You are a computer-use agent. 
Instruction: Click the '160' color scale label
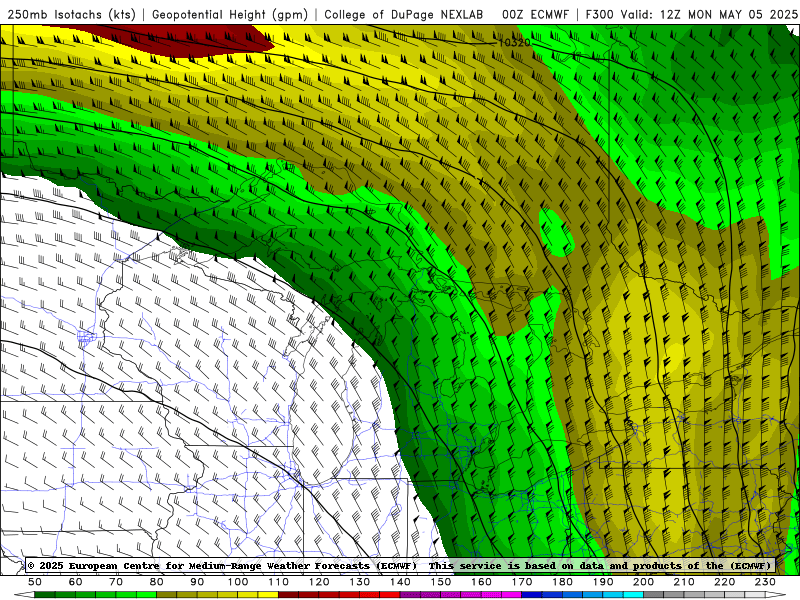[481, 582]
